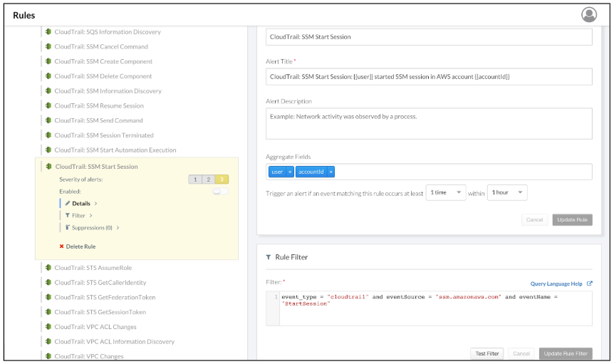Click the Update Rule button
614x364 pixels.
(x=572, y=219)
